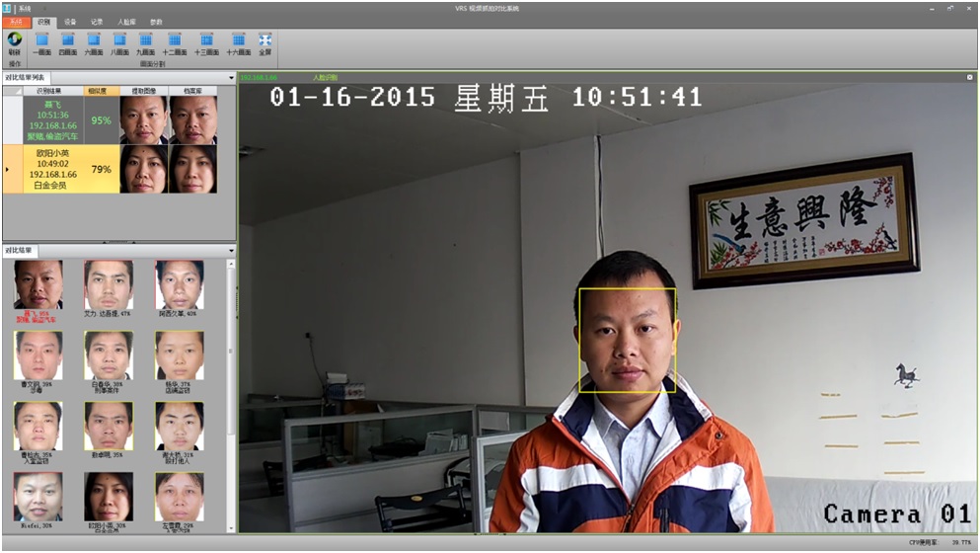
Task: Open the 系统 orange tab
Action: pyautogui.click(x=16, y=22)
